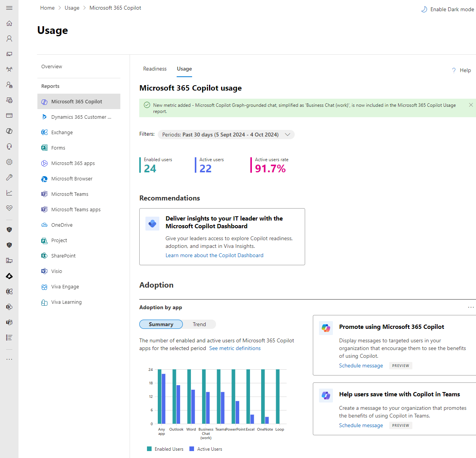The width and height of the screenshot is (476, 458).
Task: Open SharePoint admin center rail icon
Action: pyautogui.click(x=9, y=307)
